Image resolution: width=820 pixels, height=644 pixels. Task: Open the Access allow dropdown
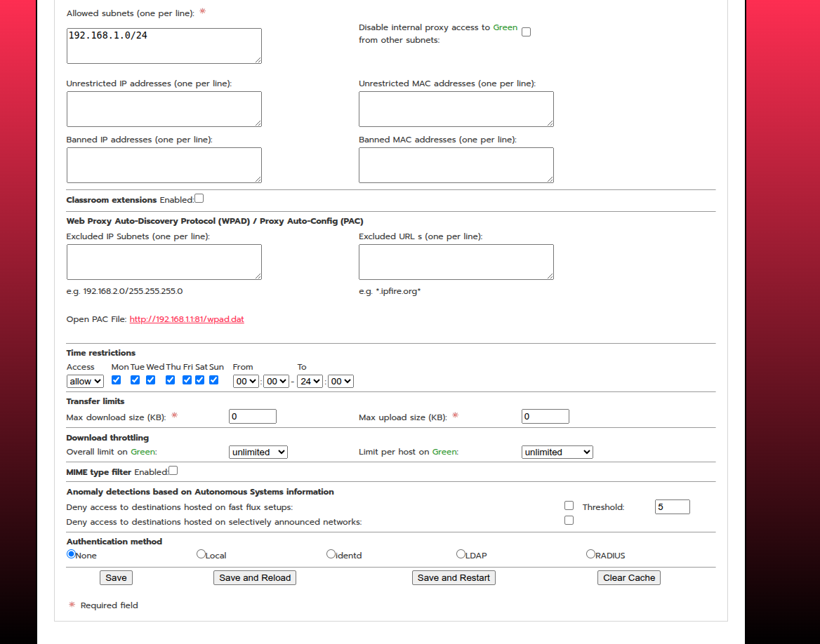85,382
